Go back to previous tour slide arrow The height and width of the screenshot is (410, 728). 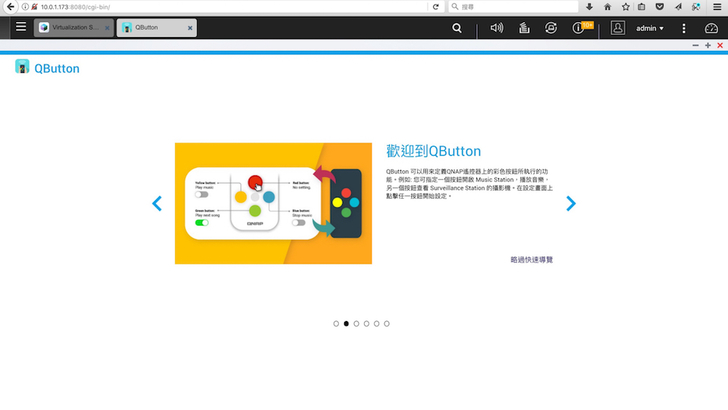pyautogui.click(x=157, y=204)
